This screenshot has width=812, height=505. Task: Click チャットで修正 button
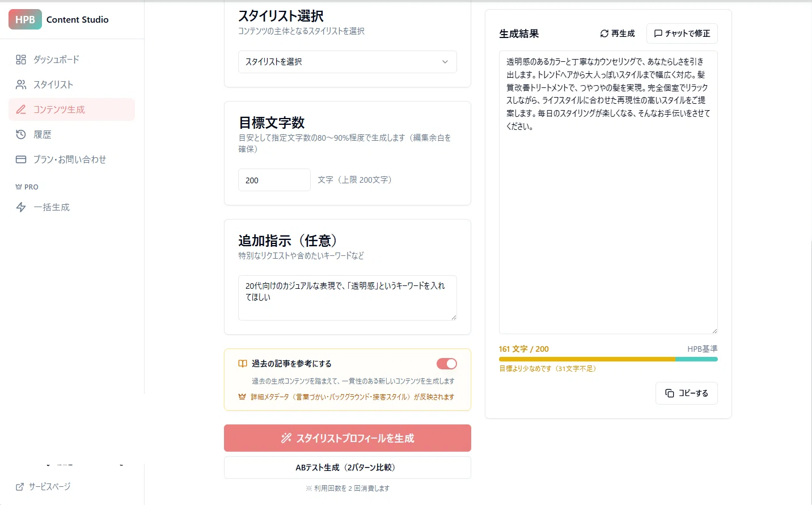[682, 33]
